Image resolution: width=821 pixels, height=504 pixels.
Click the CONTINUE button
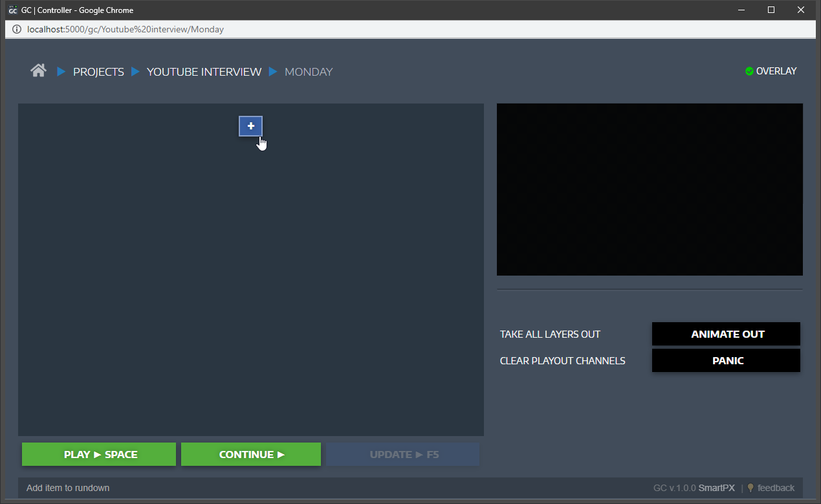(251, 454)
